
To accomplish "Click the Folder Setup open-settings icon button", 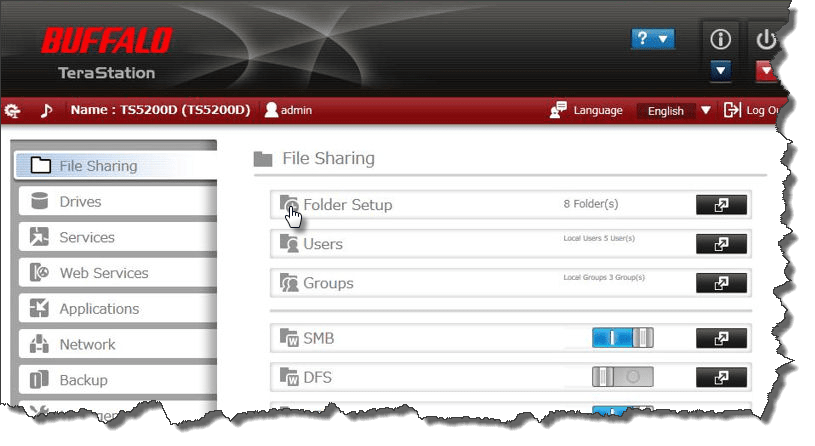I will pyautogui.click(x=721, y=205).
